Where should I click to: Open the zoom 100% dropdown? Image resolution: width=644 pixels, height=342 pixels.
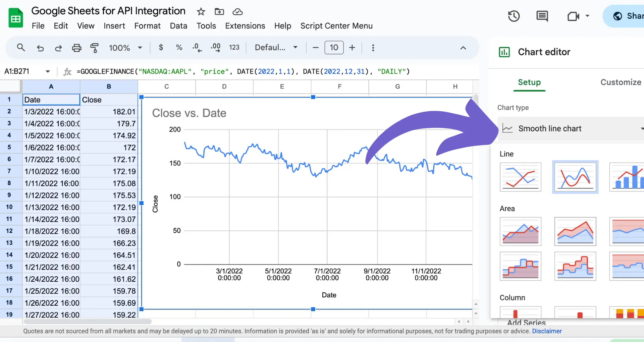click(125, 48)
